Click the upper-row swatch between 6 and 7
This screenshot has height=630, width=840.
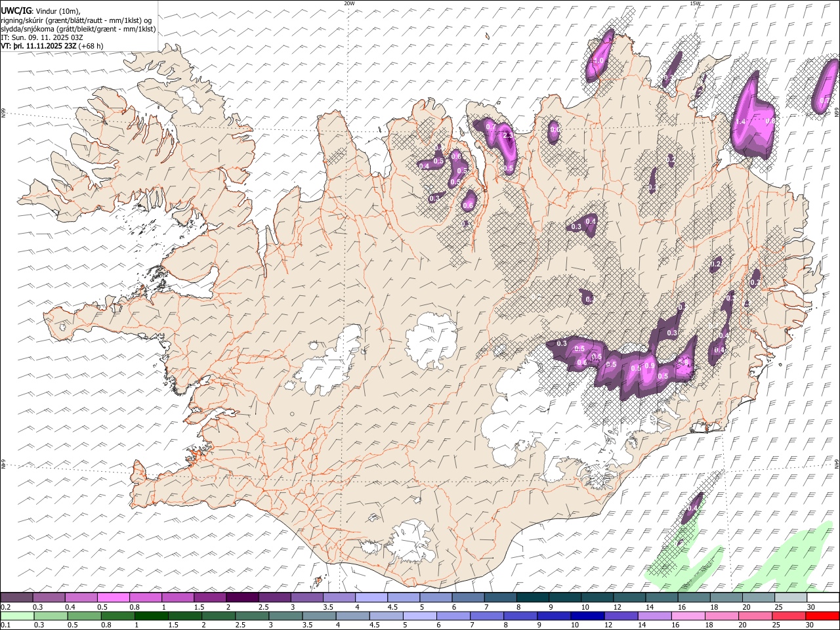pyautogui.click(x=467, y=598)
